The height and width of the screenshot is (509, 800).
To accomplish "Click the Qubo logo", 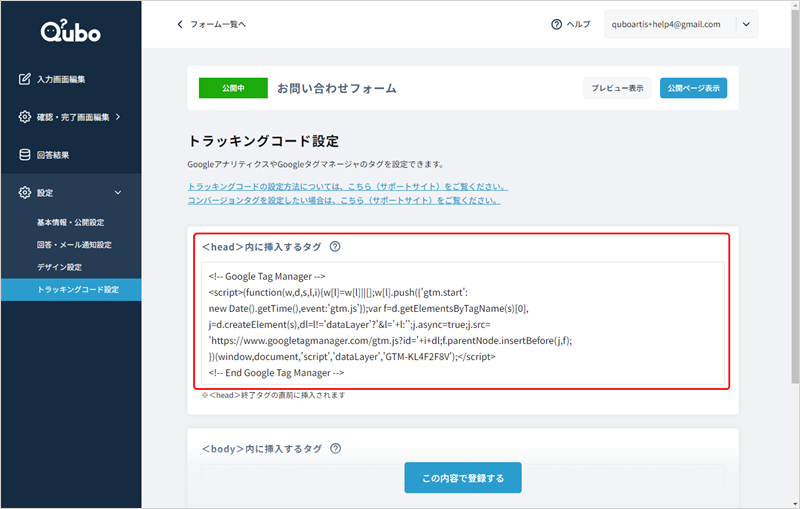I will (x=70, y=32).
